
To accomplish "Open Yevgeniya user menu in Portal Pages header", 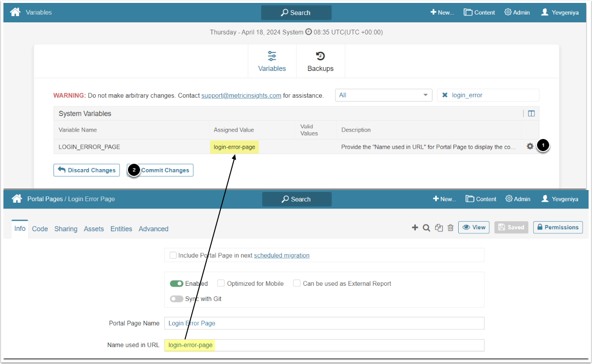I will pos(560,199).
